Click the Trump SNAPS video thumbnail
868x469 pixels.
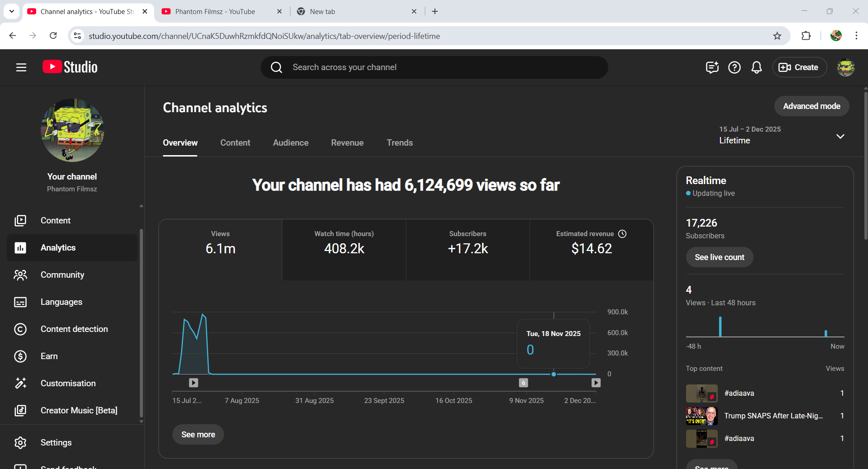click(x=701, y=416)
